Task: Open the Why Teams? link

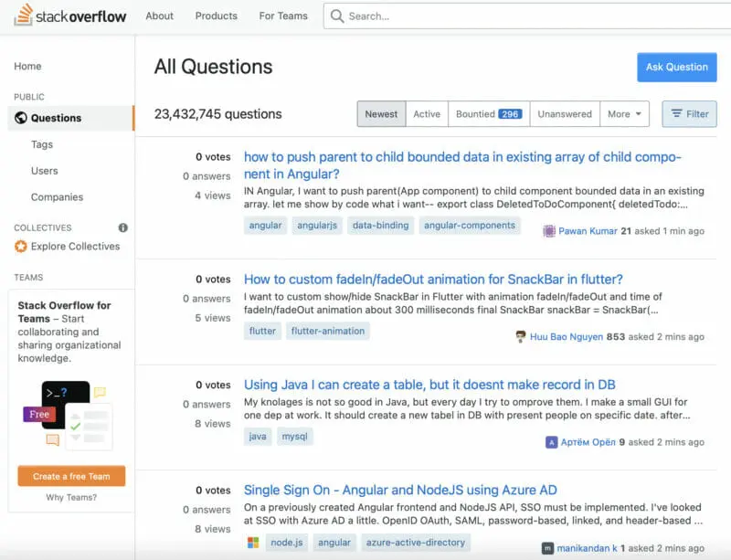Action: (x=70, y=498)
